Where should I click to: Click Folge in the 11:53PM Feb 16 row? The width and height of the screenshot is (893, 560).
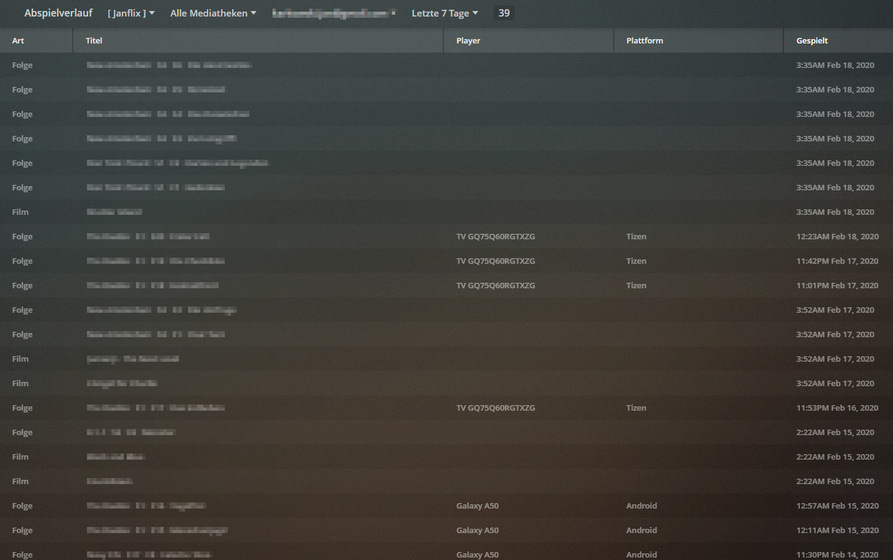click(22, 408)
